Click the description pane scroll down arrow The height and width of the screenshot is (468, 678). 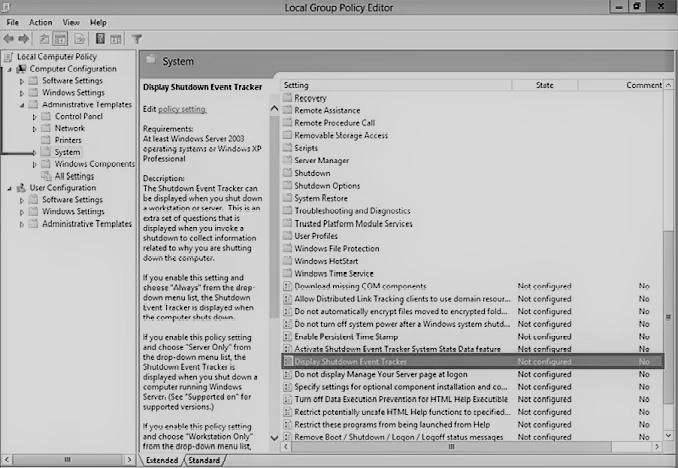[x=274, y=438]
